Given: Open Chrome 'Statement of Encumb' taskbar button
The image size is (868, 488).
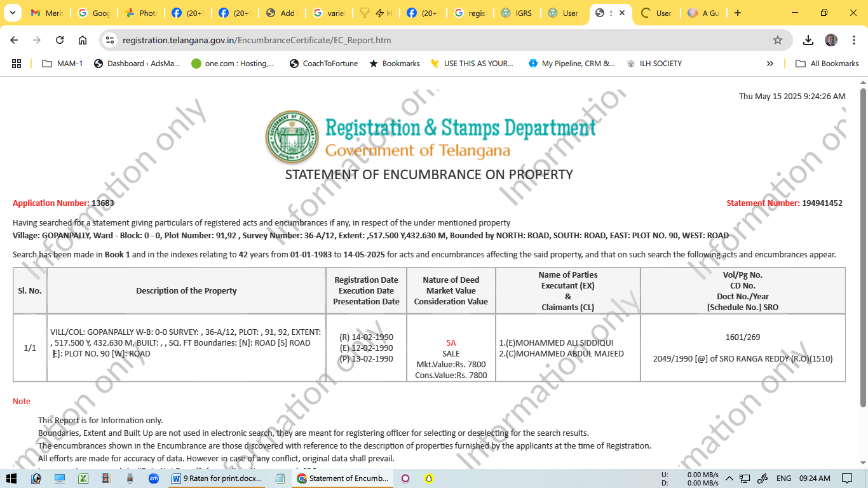Looking at the screenshot, I should coord(343,478).
